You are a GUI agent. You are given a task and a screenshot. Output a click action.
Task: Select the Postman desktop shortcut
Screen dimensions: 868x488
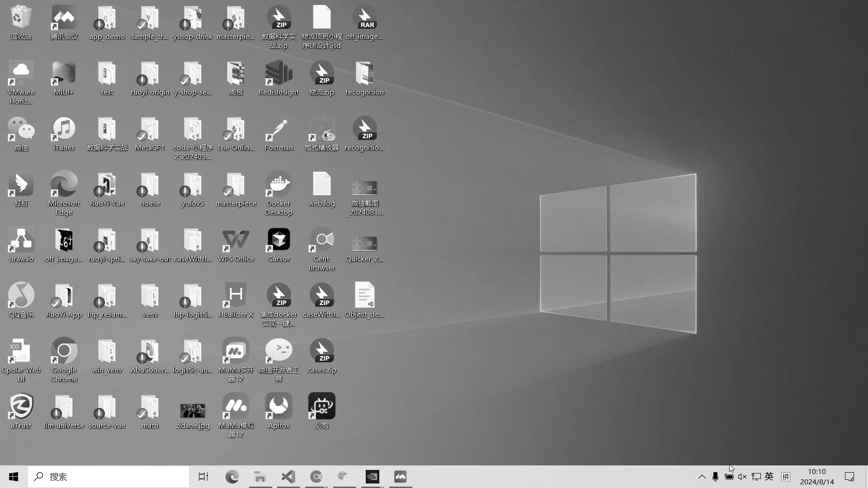coord(278,134)
